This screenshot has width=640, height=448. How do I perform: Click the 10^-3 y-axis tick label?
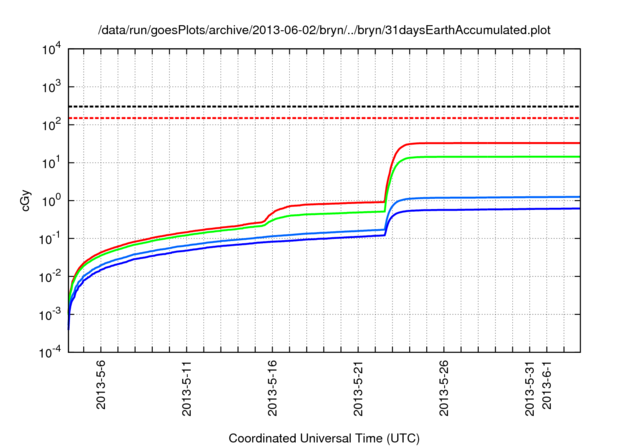tap(51, 314)
